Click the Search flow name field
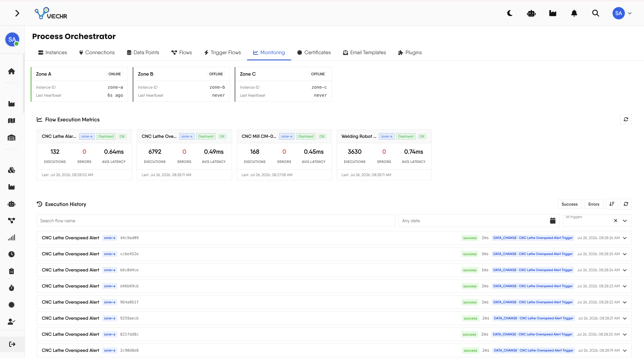 click(216, 221)
